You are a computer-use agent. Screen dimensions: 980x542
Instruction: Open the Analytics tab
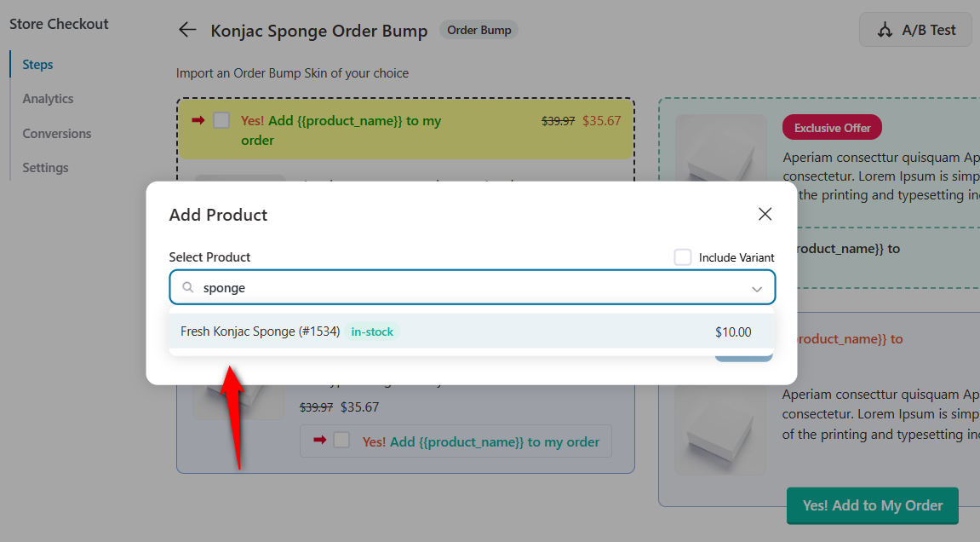point(47,98)
